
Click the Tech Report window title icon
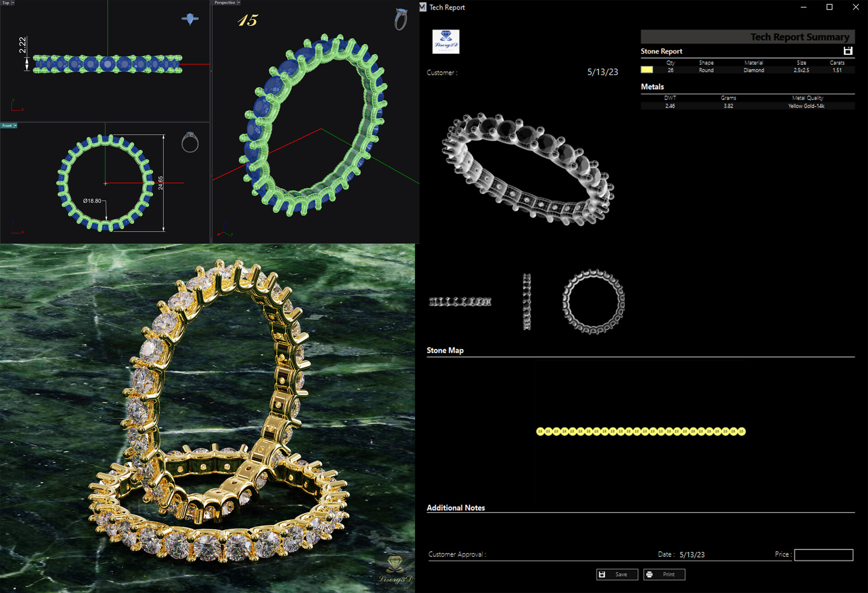click(x=423, y=7)
